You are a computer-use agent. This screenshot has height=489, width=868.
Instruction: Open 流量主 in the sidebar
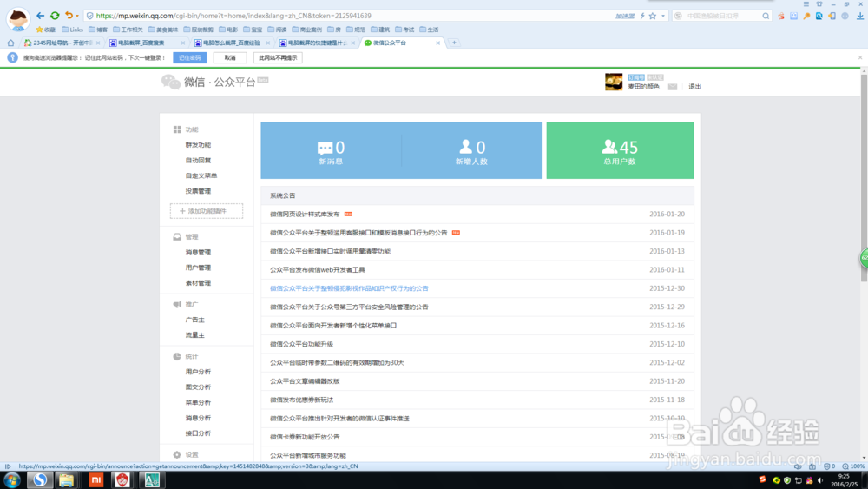click(194, 335)
